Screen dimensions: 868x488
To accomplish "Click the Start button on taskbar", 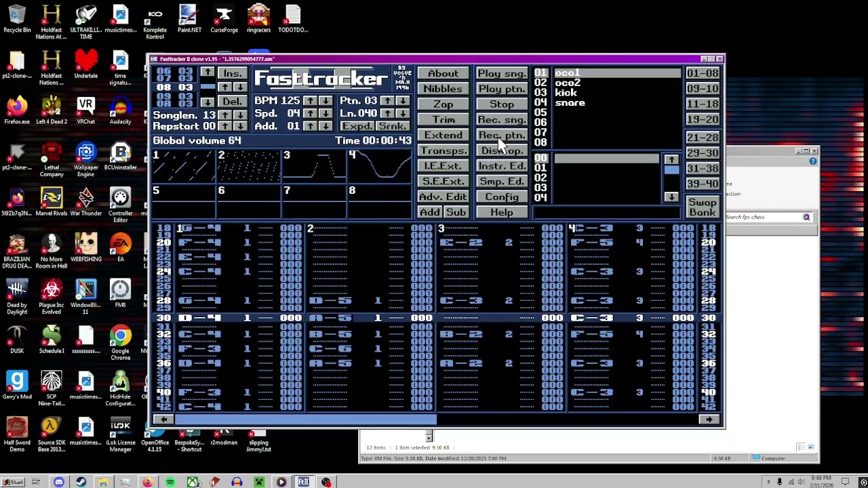I will coord(12,482).
